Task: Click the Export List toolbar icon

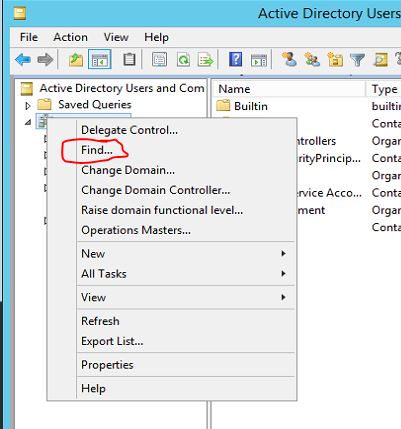Action: [x=206, y=60]
